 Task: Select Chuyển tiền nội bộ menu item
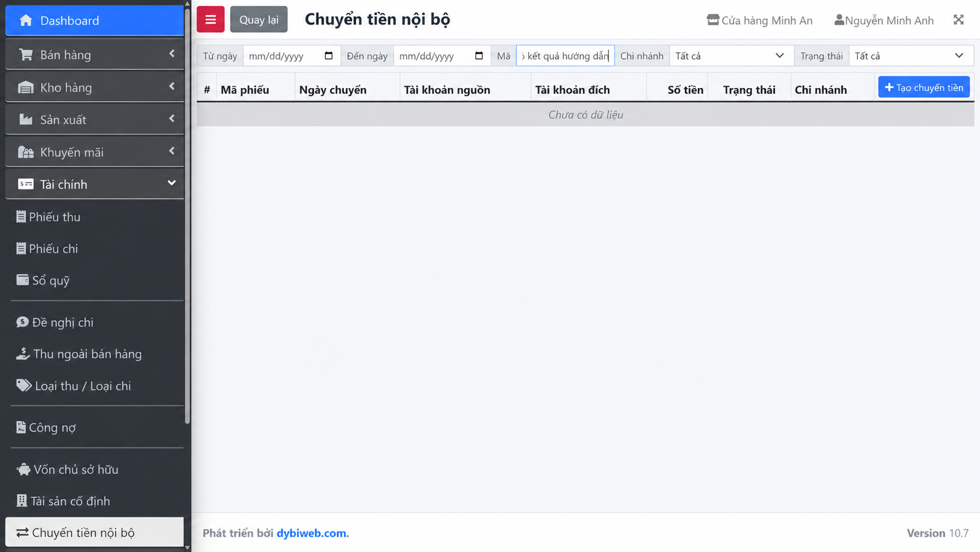94,532
